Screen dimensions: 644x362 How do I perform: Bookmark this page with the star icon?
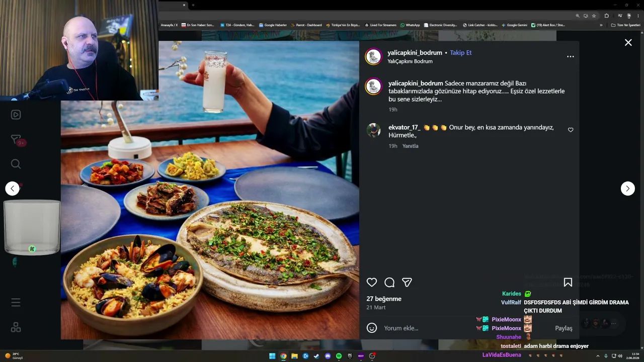pyautogui.click(x=594, y=16)
